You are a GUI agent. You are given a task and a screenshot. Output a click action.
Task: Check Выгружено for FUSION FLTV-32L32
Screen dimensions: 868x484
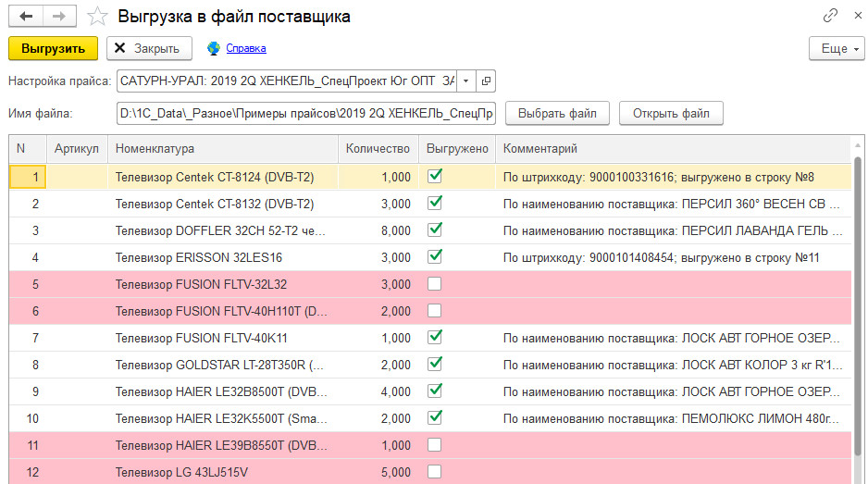435,284
